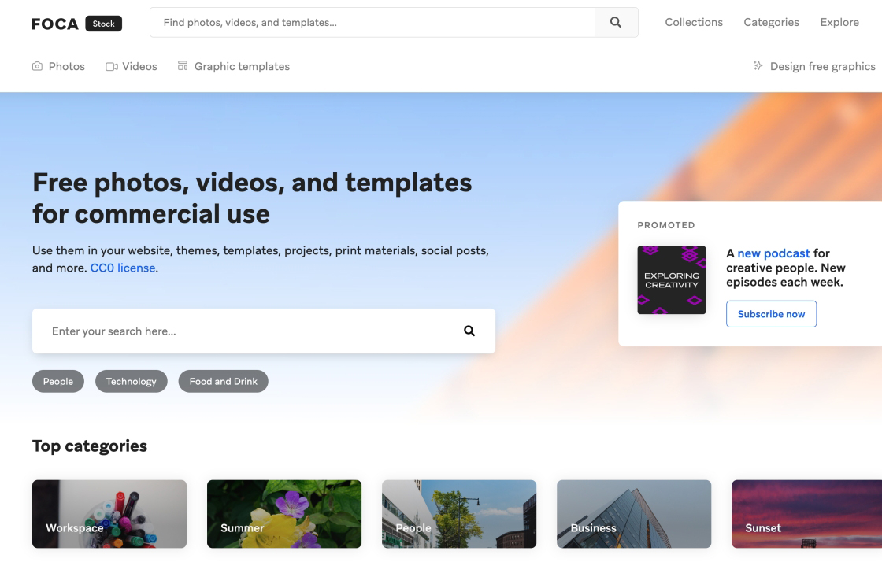This screenshot has height=588, width=882.
Task: Click the top header search magnifier button
Action: pos(616,23)
